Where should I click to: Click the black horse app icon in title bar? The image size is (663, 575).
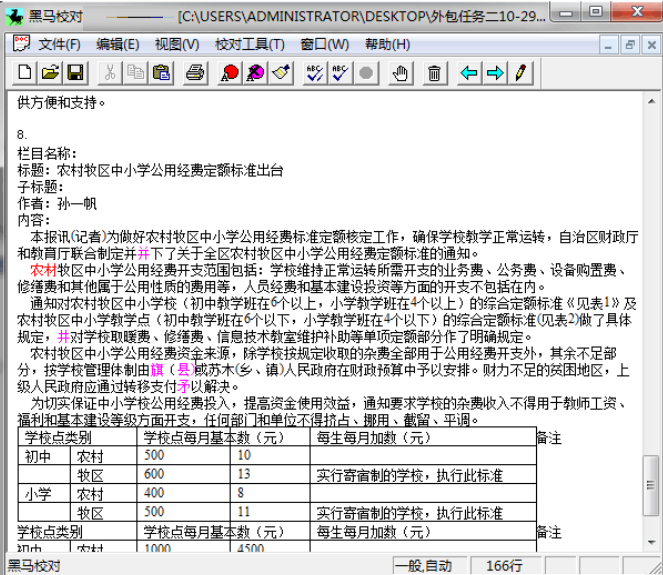coord(14,16)
